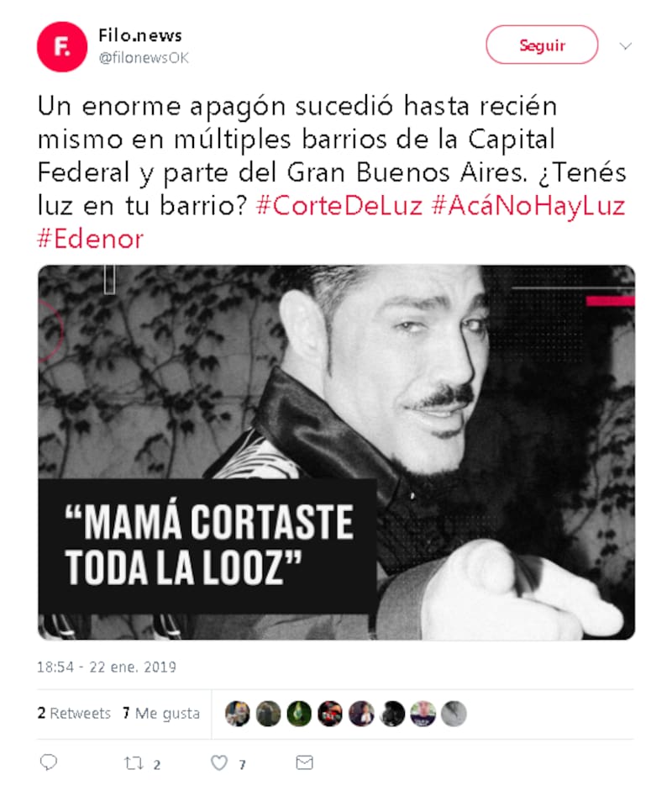Open the #CorteDeLuz hashtag
672x791 pixels.
pyautogui.click(x=339, y=206)
